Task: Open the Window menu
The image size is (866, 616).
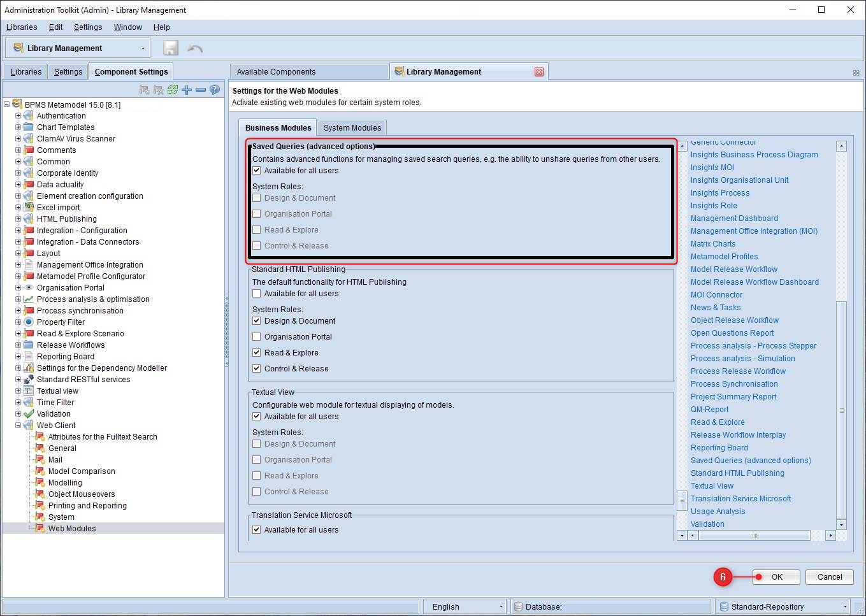Action: [x=127, y=27]
